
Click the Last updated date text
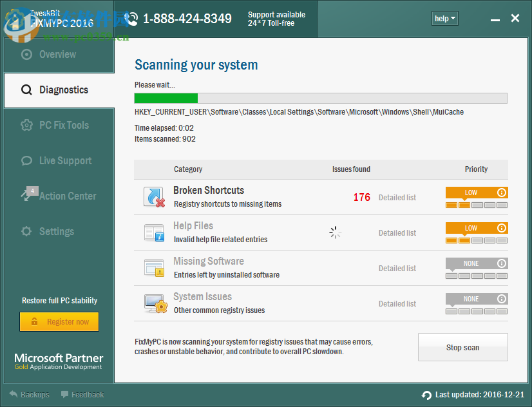point(480,395)
